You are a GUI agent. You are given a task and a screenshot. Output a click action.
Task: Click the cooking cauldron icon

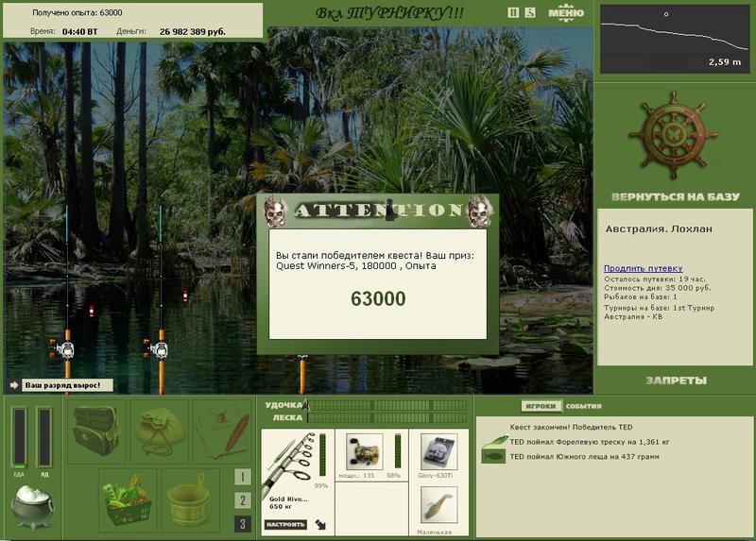pyautogui.click(x=32, y=507)
